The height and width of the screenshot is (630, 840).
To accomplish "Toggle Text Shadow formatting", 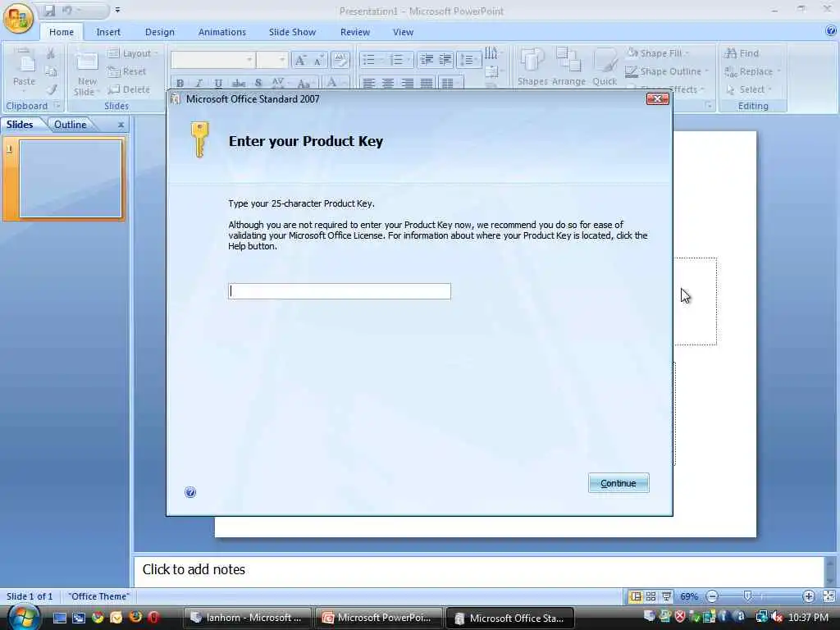I will pyautogui.click(x=258, y=83).
